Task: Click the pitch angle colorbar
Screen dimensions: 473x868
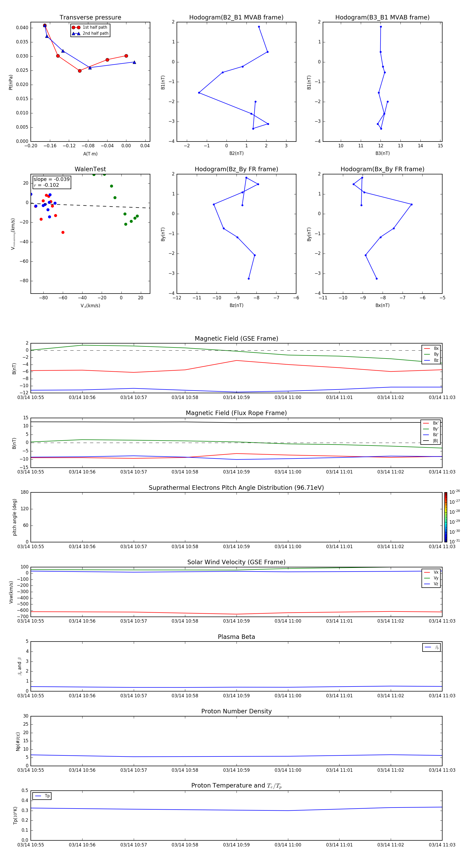Action: pos(446,517)
